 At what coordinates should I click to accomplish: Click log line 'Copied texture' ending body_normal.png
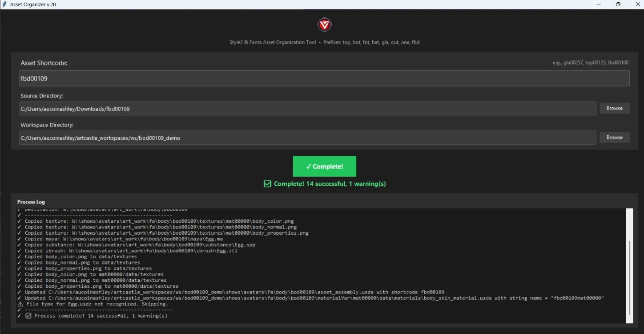pos(161,227)
